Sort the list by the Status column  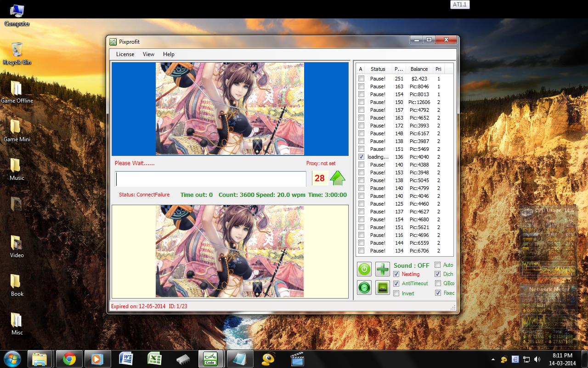pyautogui.click(x=378, y=69)
